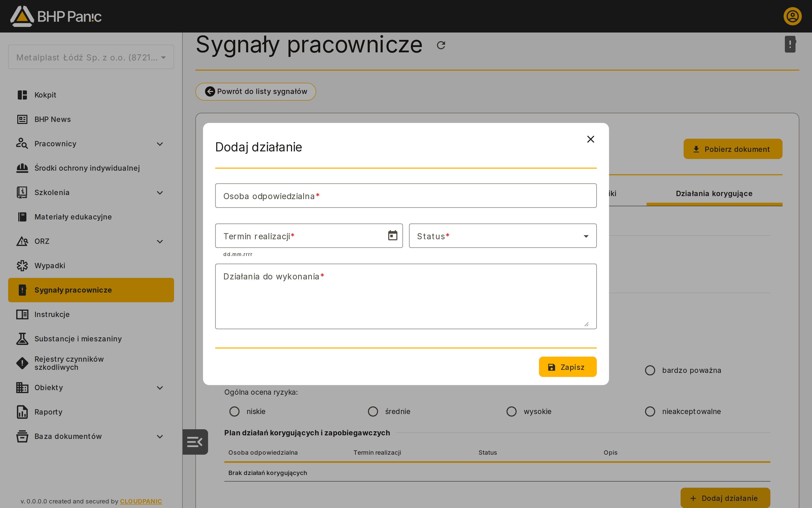
Task: Go to Wypadki in the sidebar
Action: point(91,265)
